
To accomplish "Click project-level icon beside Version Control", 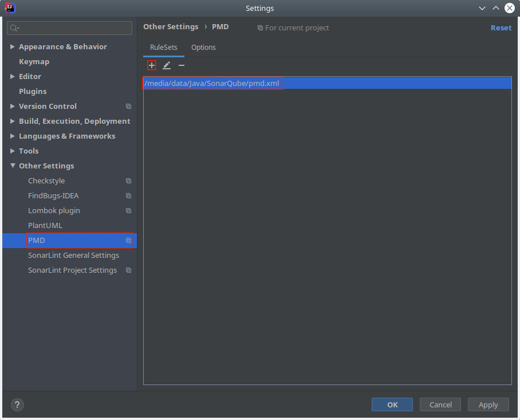I will [128, 107].
